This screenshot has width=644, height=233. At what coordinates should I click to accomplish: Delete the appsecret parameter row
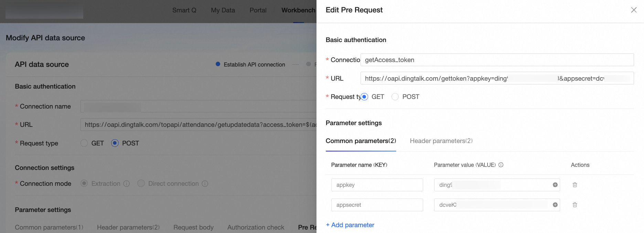tap(575, 205)
